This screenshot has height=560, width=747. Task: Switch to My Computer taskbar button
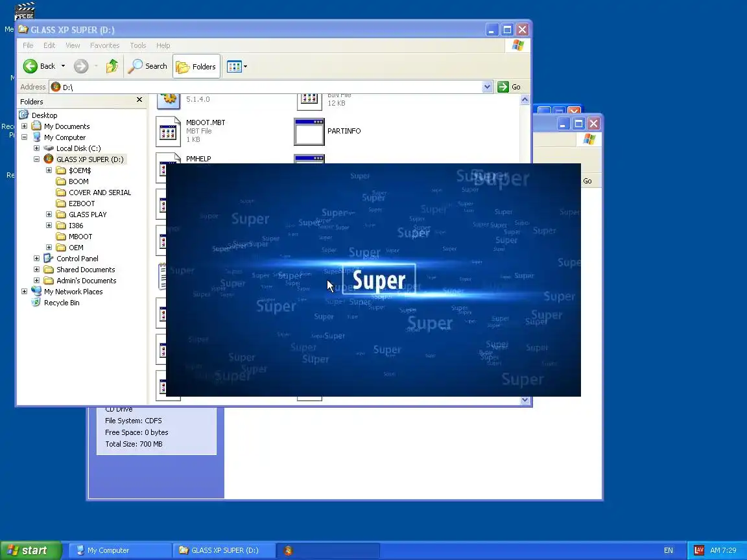pyautogui.click(x=121, y=550)
